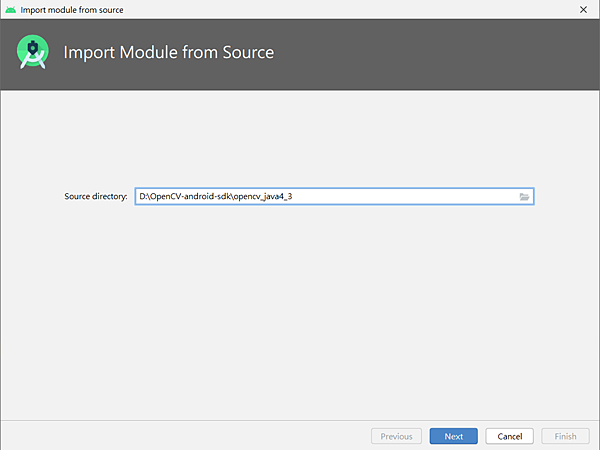Click the Android Studio logo in header
600x450 pixels.
tap(33, 52)
